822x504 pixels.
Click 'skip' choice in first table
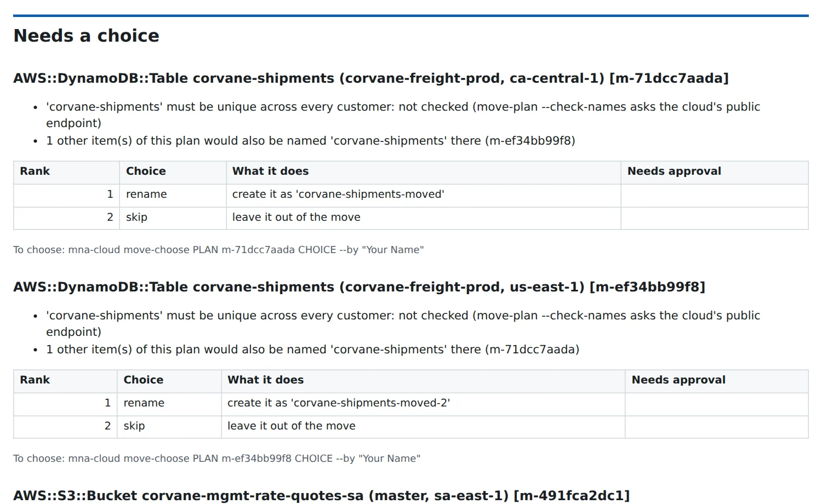tap(136, 217)
